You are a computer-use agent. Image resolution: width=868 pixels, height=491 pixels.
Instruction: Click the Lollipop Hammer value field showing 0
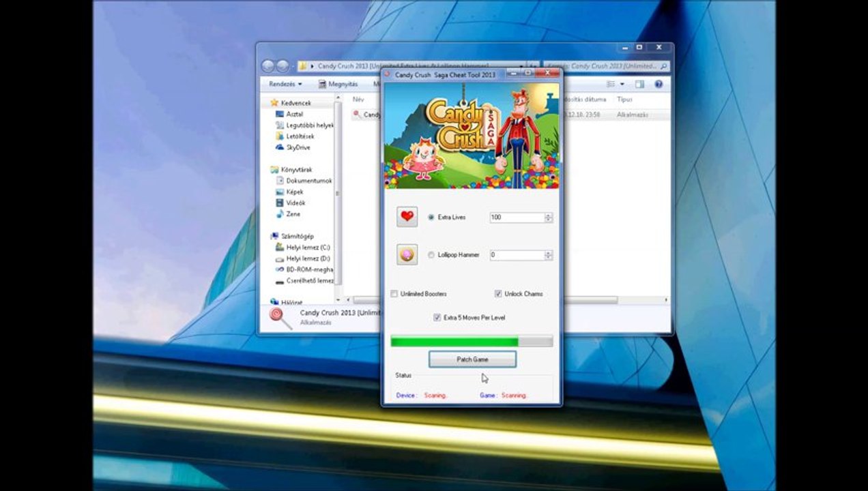(517, 255)
